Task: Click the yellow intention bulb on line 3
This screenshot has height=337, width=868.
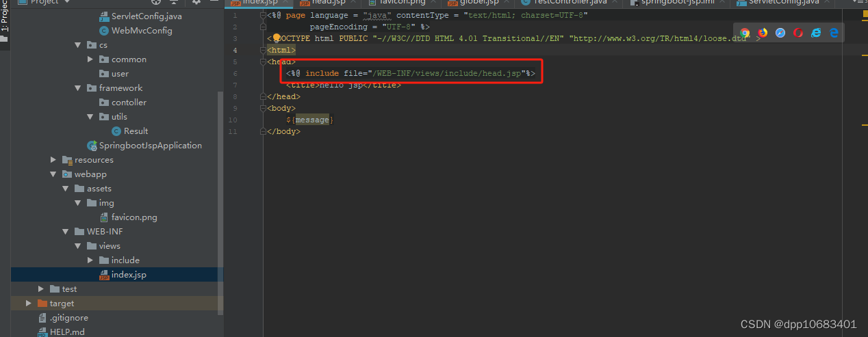Action: (x=277, y=38)
